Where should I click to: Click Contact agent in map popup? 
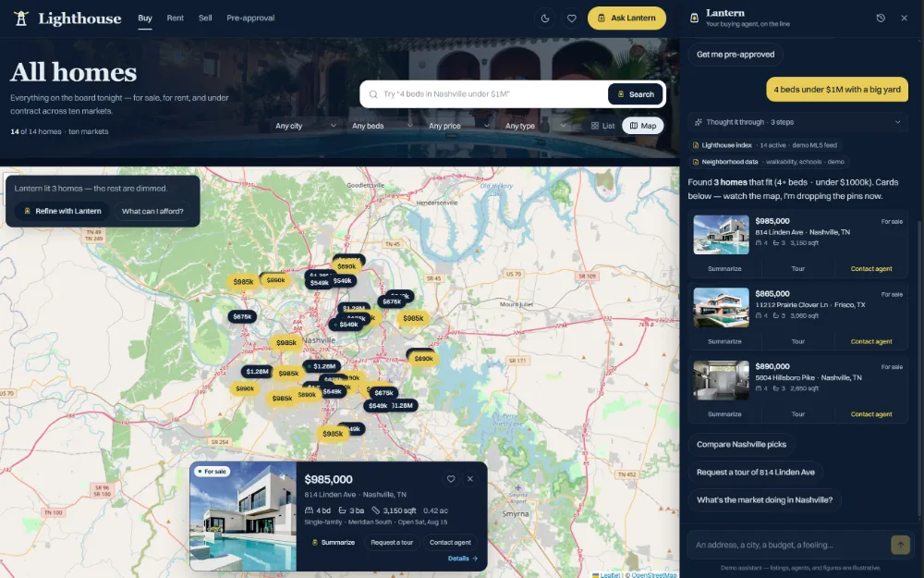450,543
